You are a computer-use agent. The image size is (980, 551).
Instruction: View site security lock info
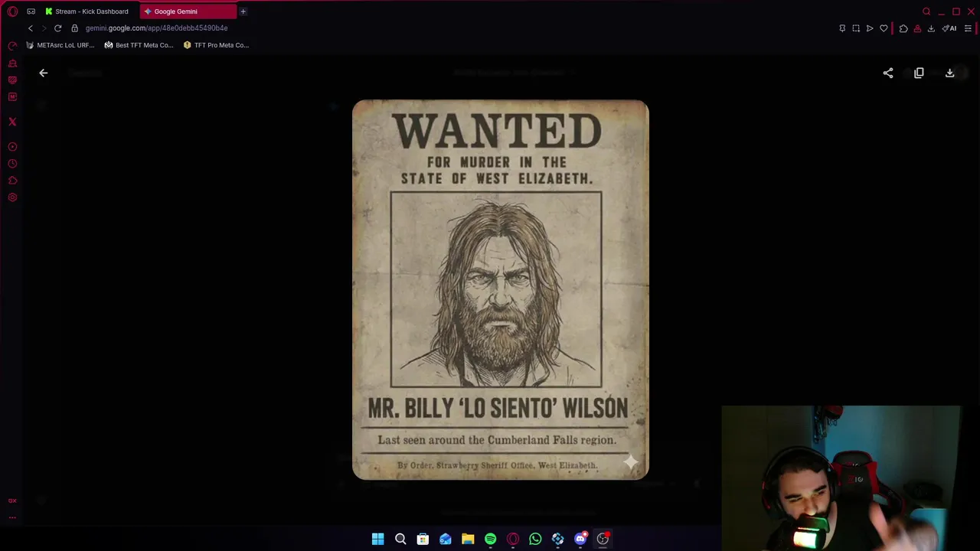(74, 28)
